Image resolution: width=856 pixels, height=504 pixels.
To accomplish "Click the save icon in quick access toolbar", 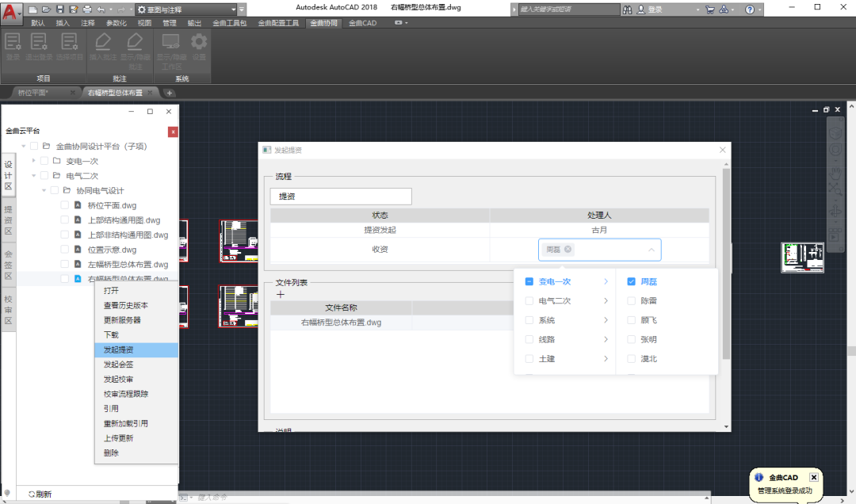I will coord(60,10).
